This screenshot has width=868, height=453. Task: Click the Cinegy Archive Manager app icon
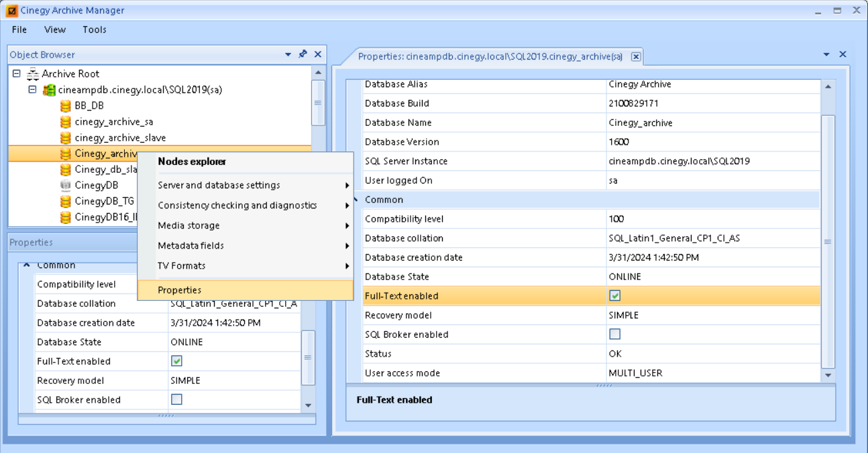tap(11, 11)
